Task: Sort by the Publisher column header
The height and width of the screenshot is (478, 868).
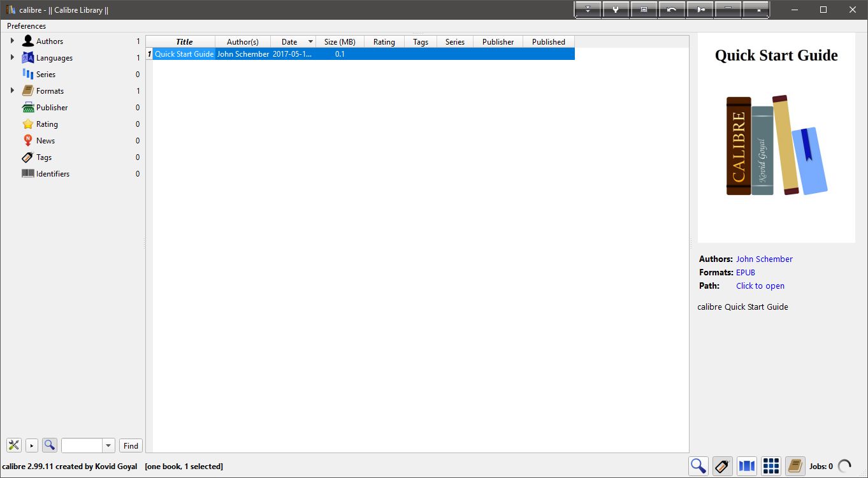Action: (498, 42)
